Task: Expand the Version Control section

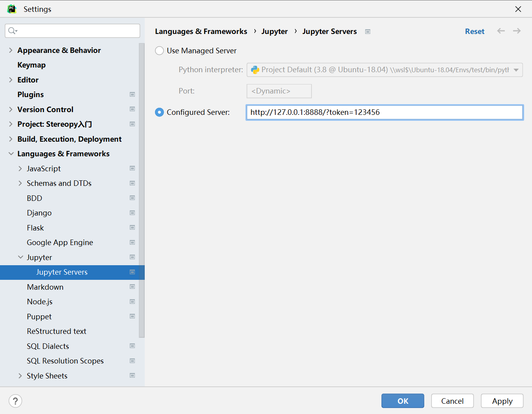Action: 11,109
